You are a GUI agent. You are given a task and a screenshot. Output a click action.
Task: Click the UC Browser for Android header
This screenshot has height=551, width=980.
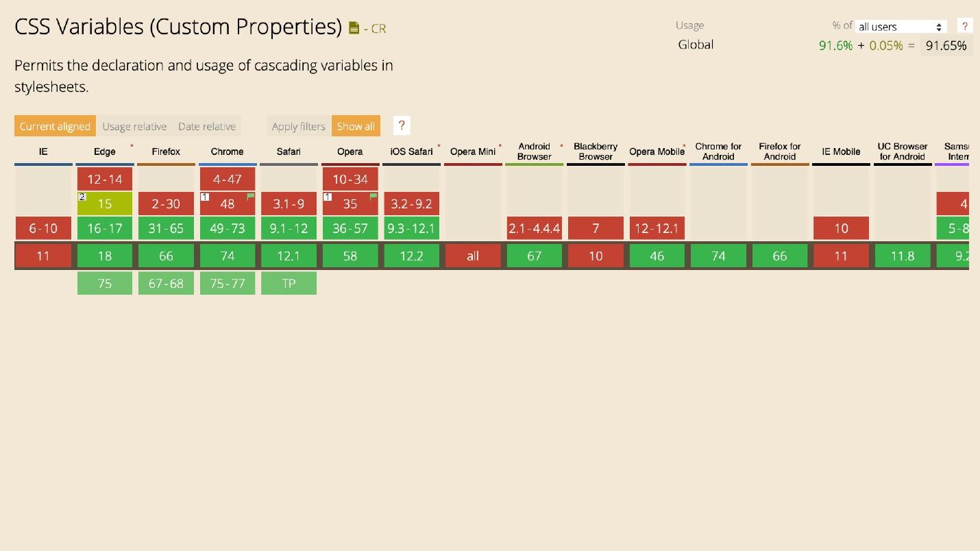[x=903, y=151]
